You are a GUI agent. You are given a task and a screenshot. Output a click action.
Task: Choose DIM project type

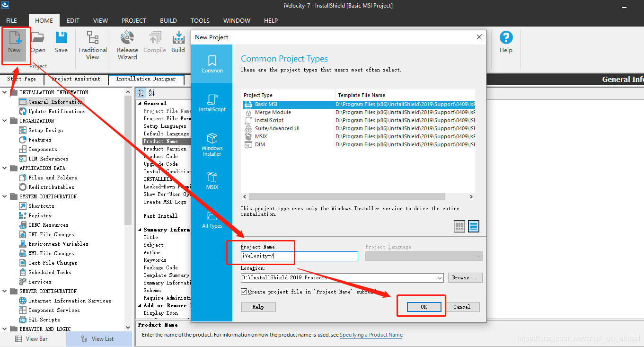coord(260,144)
